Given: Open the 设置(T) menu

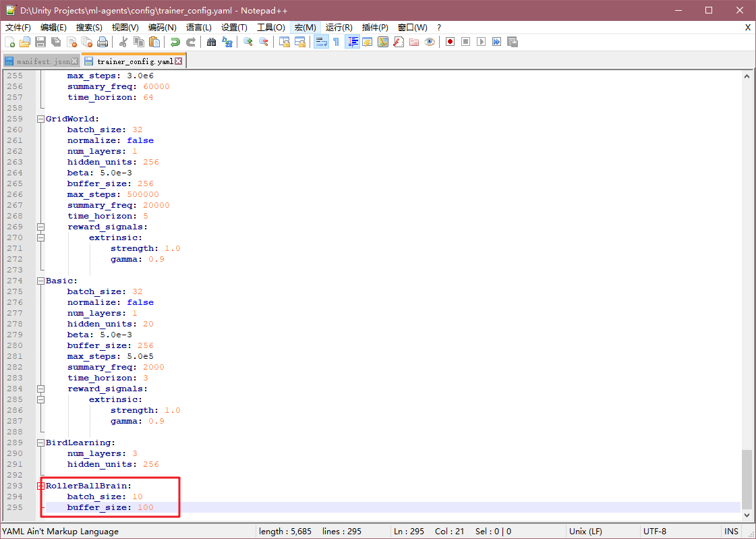Looking at the screenshot, I should [234, 28].
